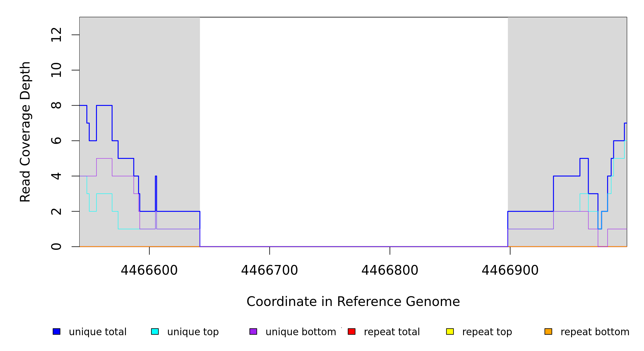The height and width of the screenshot is (351, 644).
Task: Click the yellow repeat top legend swatch
Action: click(450, 331)
